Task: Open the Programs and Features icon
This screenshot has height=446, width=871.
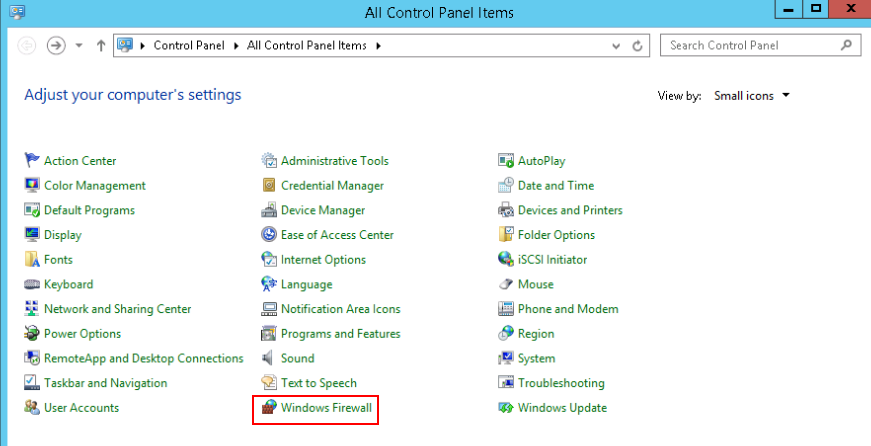Action: click(x=269, y=333)
